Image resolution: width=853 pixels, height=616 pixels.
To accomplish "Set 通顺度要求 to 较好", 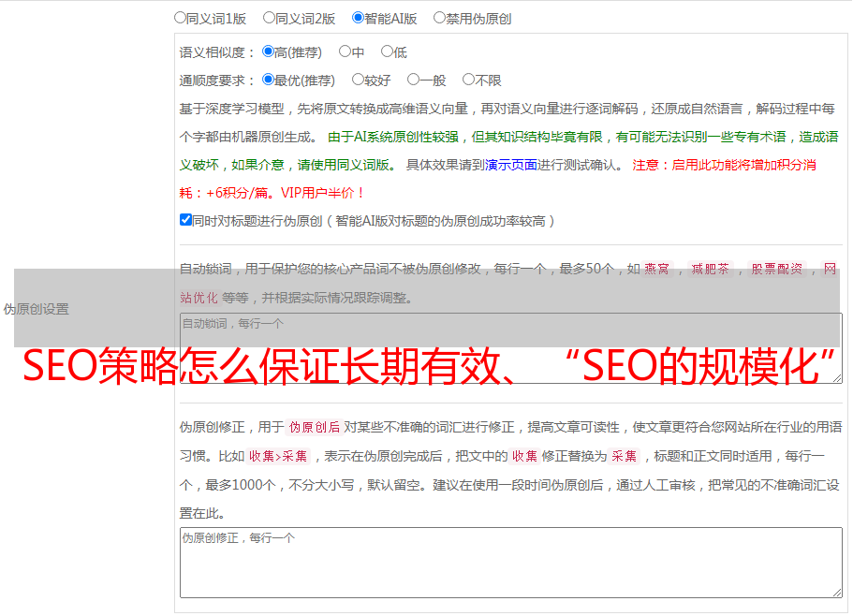I will (x=358, y=80).
